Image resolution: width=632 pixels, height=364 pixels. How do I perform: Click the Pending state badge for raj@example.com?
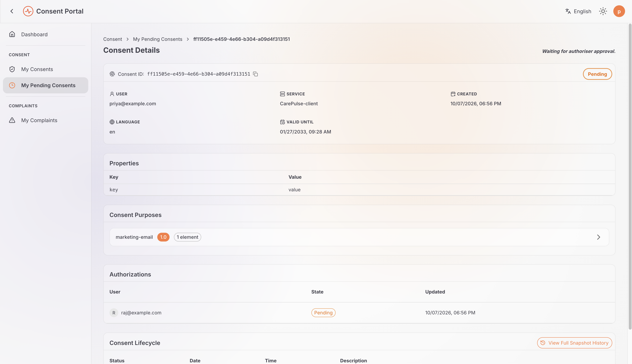click(x=323, y=313)
